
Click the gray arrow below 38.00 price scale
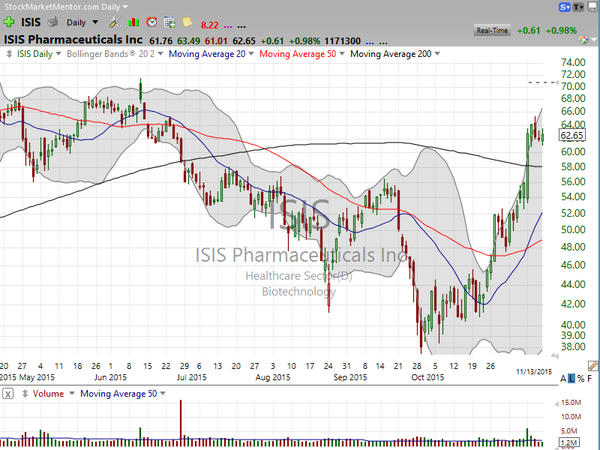554,356
